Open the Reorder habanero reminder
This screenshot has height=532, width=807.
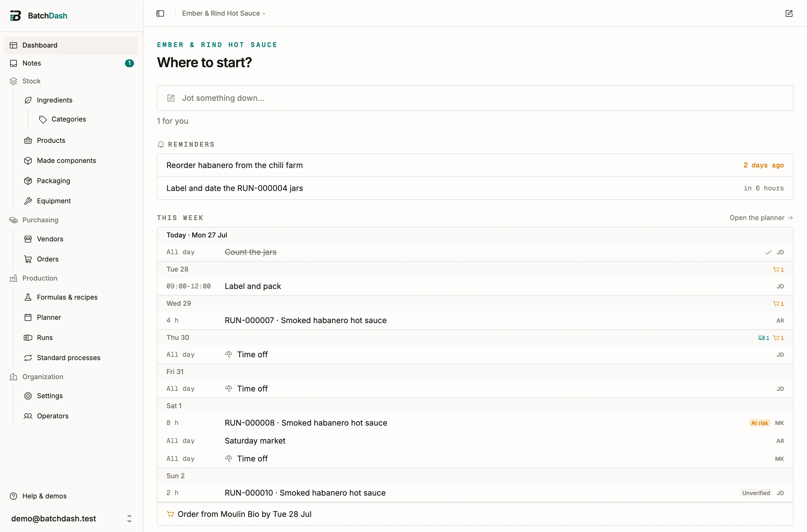pos(475,165)
